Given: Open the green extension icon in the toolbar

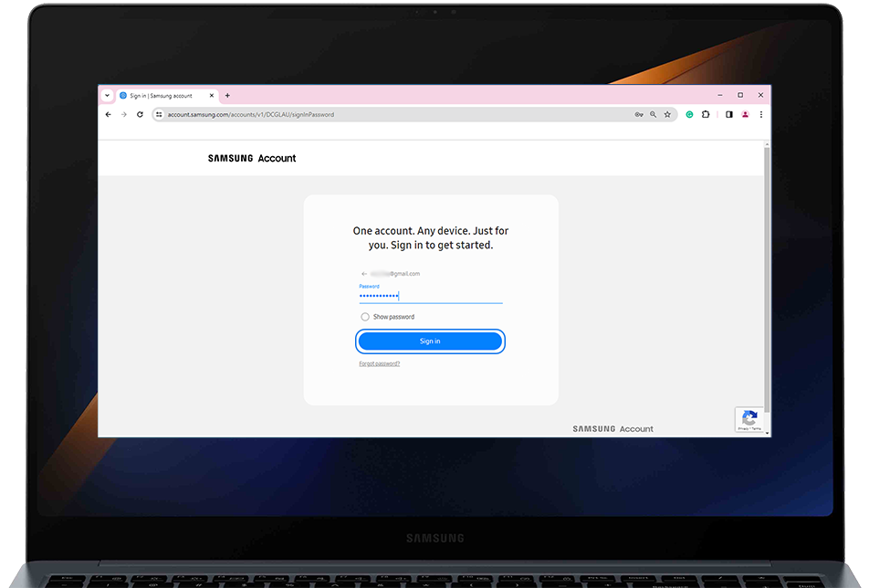Looking at the screenshot, I should [689, 116].
